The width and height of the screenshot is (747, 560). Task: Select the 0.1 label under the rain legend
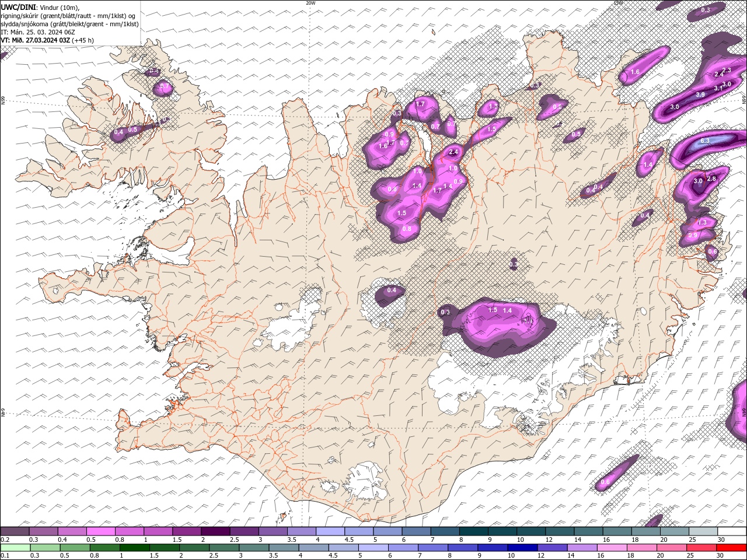tap(5, 555)
